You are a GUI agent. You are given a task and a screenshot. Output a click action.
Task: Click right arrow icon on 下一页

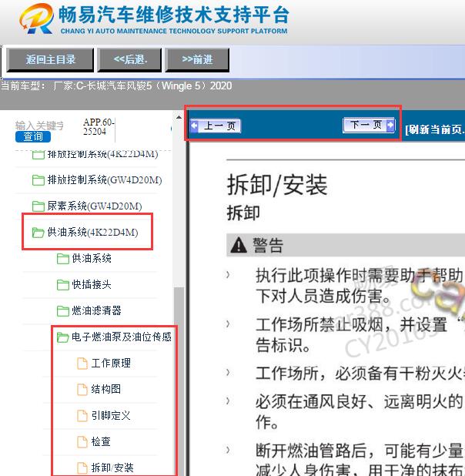[x=390, y=125]
